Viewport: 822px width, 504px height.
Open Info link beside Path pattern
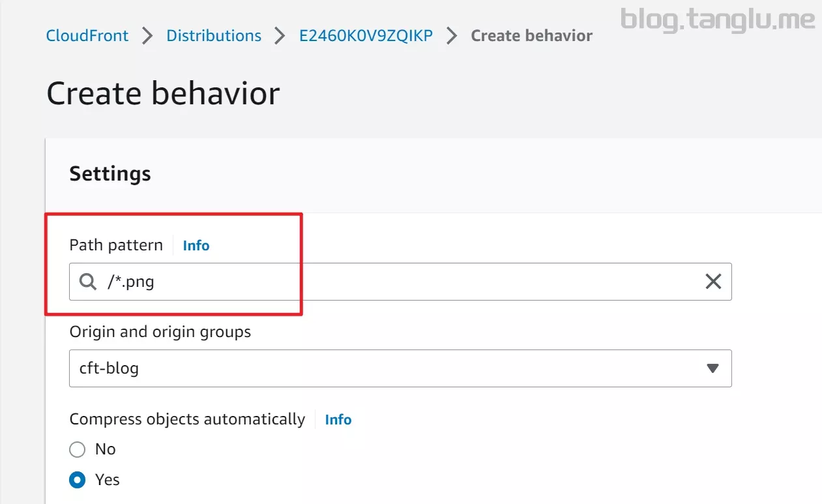coord(196,245)
